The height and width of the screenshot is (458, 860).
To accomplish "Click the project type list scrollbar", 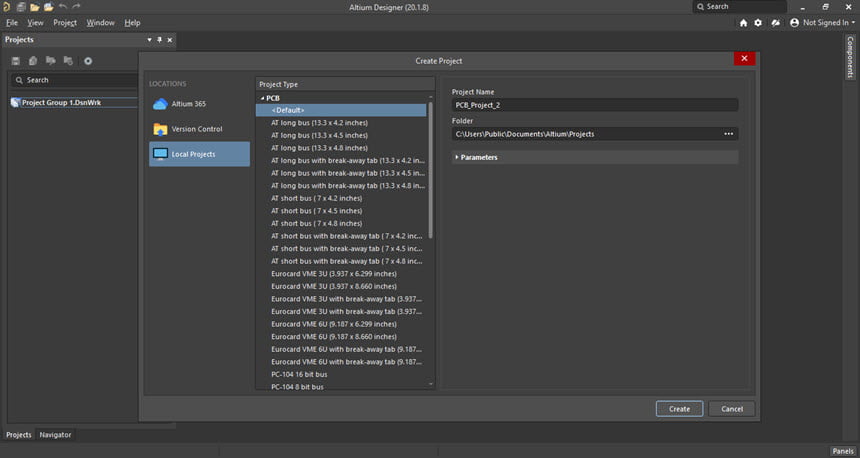I will (x=431, y=170).
